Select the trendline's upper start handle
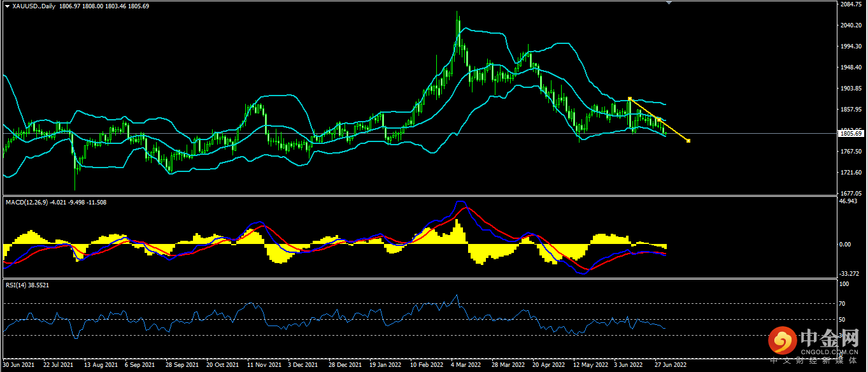The width and height of the screenshot is (868, 372). tap(629, 99)
